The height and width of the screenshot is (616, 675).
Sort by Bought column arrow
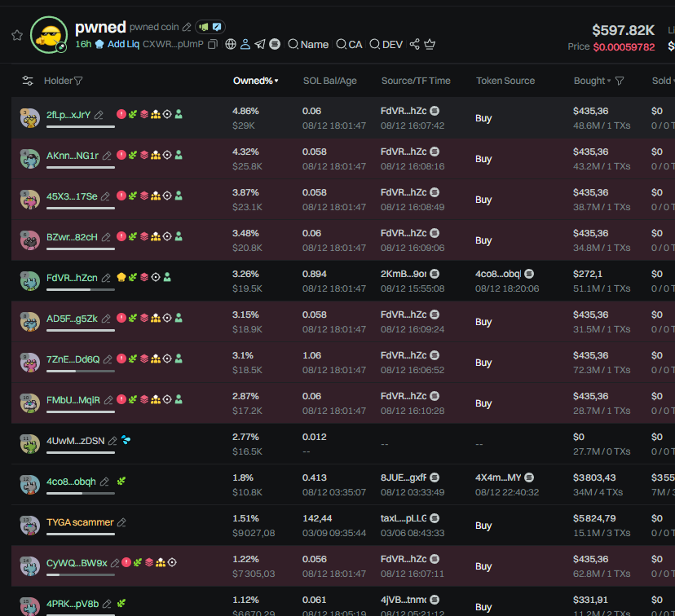(609, 81)
